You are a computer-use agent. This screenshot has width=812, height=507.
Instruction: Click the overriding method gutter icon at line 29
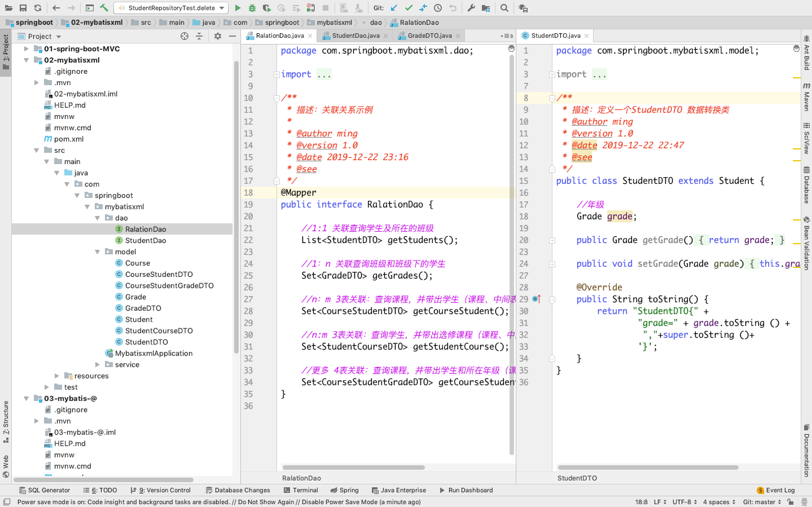click(536, 299)
